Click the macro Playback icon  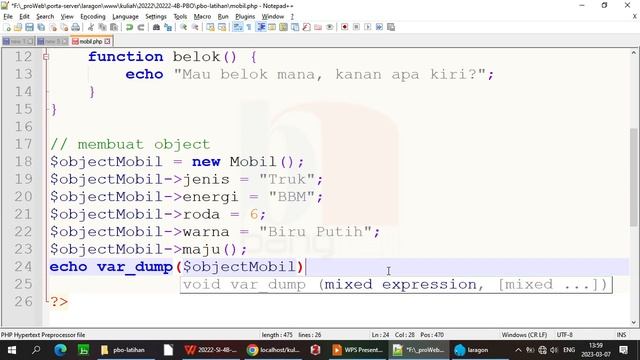click(367, 27)
